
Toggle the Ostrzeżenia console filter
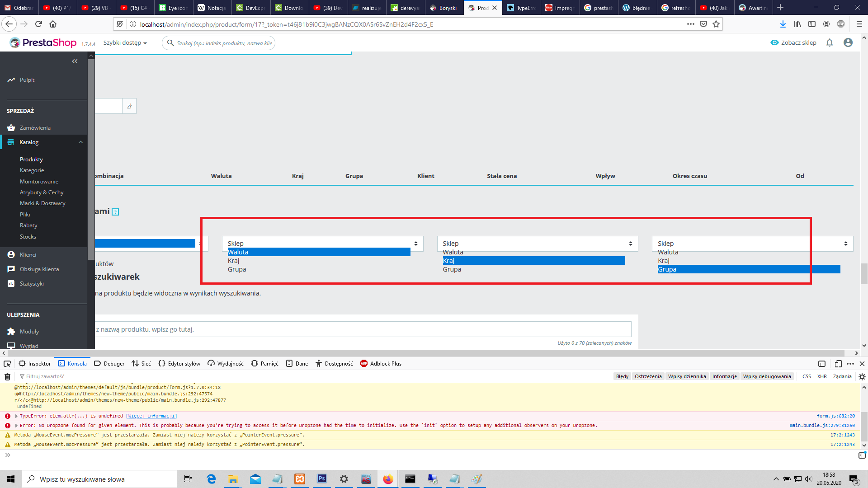click(648, 376)
